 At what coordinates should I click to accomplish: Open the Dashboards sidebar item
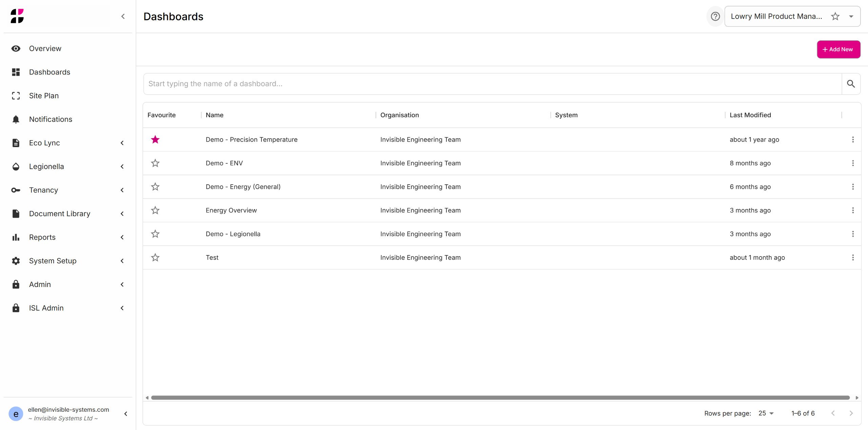[x=50, y=72]
